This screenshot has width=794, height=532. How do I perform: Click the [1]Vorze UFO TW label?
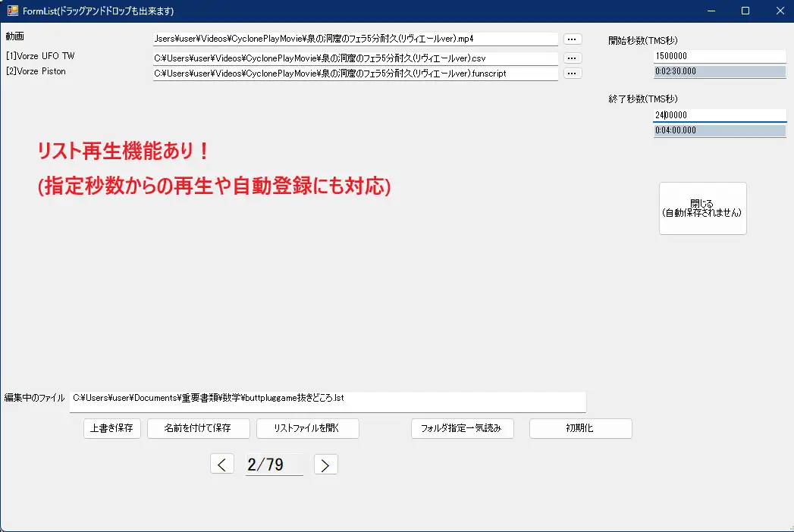click(x=40, y=56)
